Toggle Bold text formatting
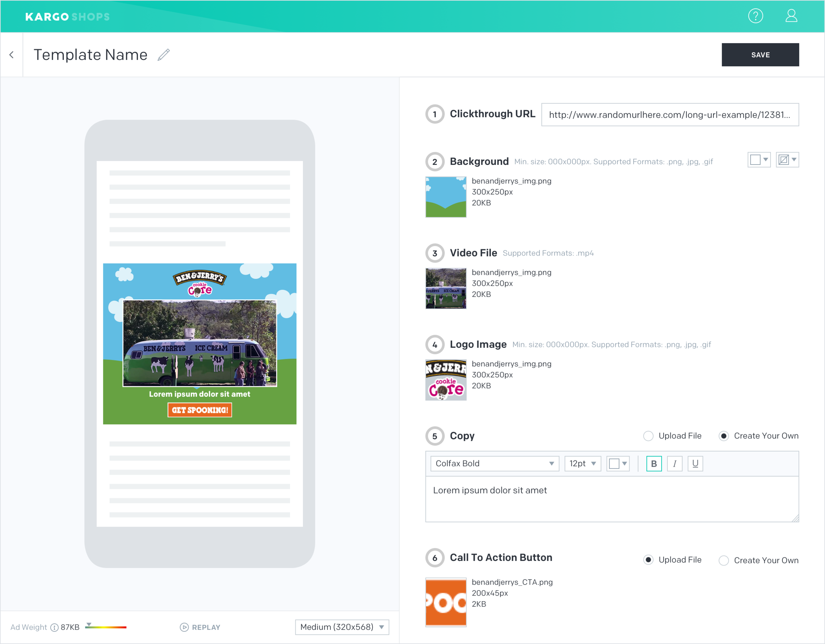 coord(654,464)
